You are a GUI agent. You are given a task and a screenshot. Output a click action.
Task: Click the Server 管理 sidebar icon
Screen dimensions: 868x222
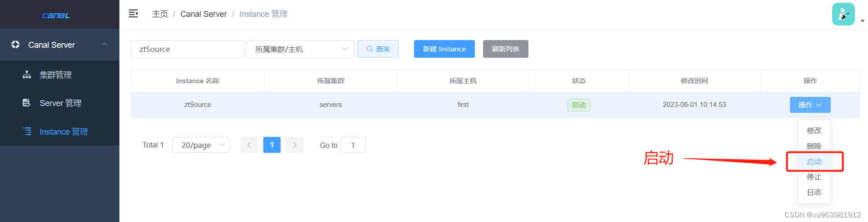tap(27, 103)
